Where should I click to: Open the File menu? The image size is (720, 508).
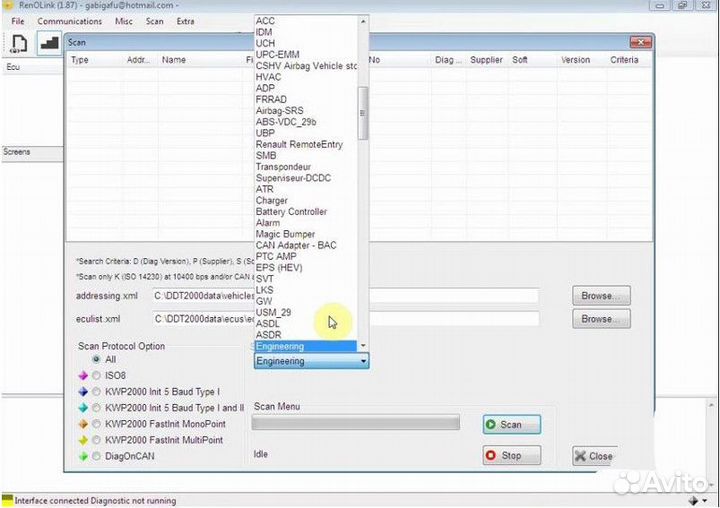point(18,21)
